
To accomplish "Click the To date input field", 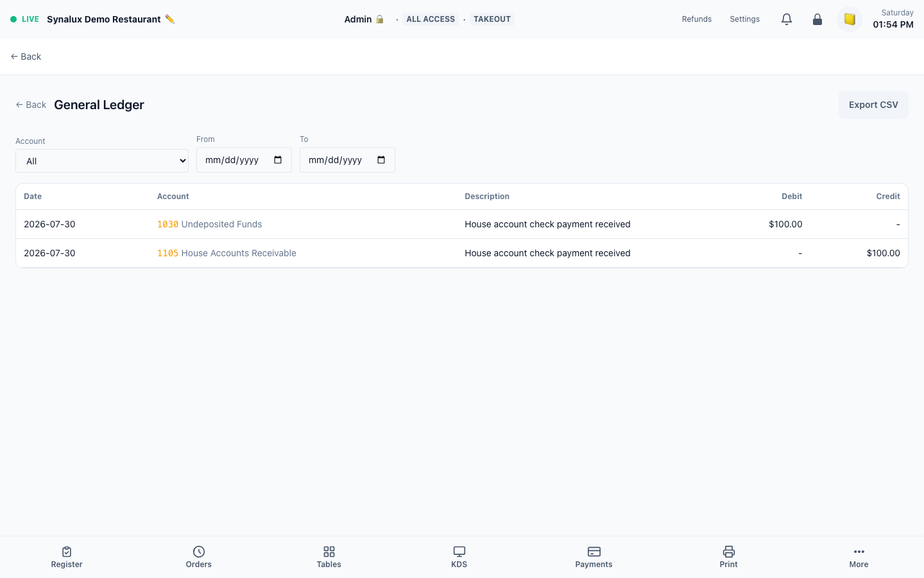I will point(347,160).
